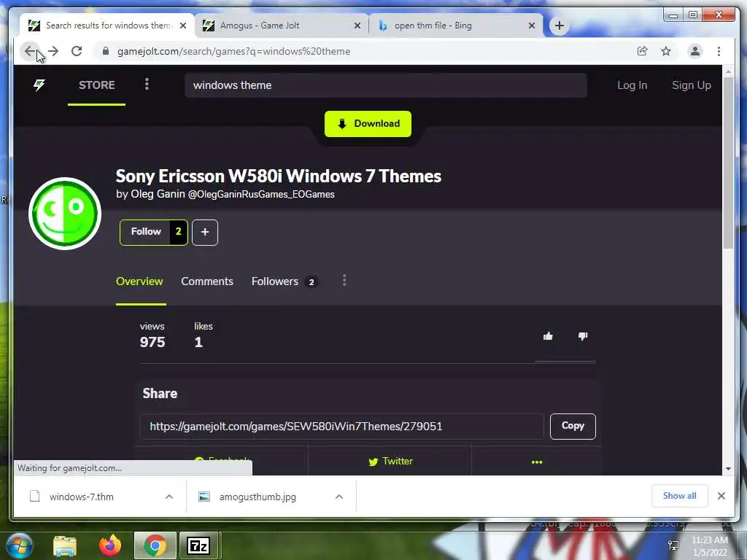The height and width of the screenshot is (560, 747).
Task: Share the game on Twitter
Action: pyautogui.click(x=390, y=462)
